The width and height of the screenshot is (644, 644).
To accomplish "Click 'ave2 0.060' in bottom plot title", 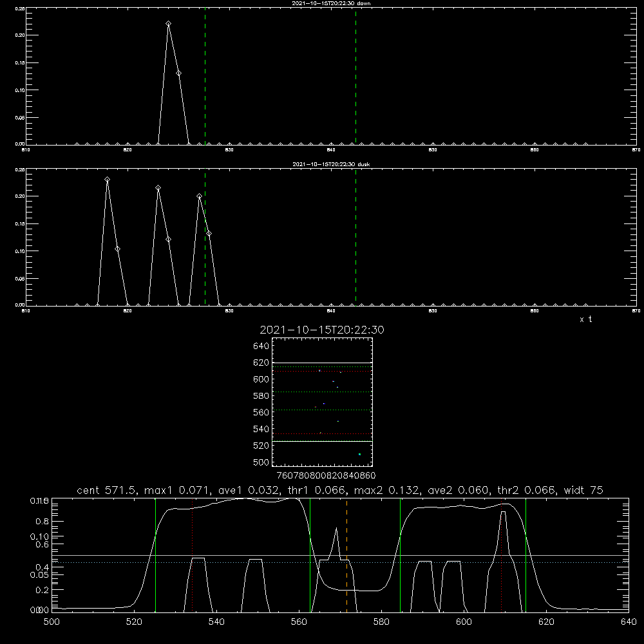I will [x=459, y=490].
